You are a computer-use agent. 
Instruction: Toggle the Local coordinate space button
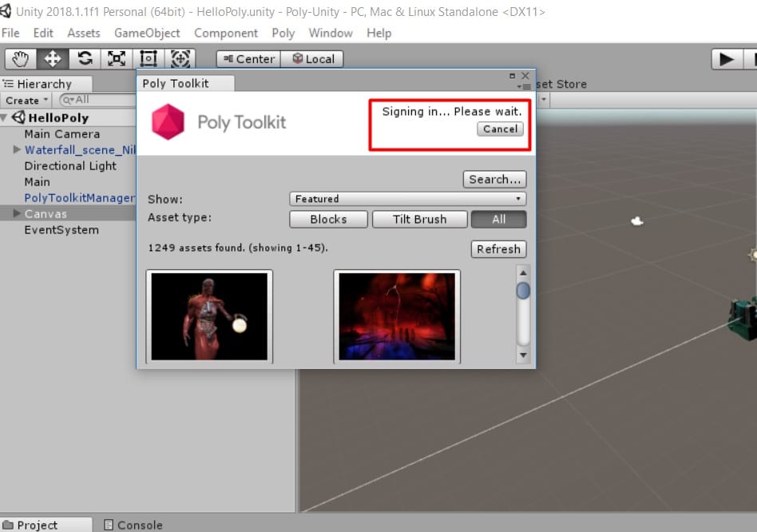point(312,59)
